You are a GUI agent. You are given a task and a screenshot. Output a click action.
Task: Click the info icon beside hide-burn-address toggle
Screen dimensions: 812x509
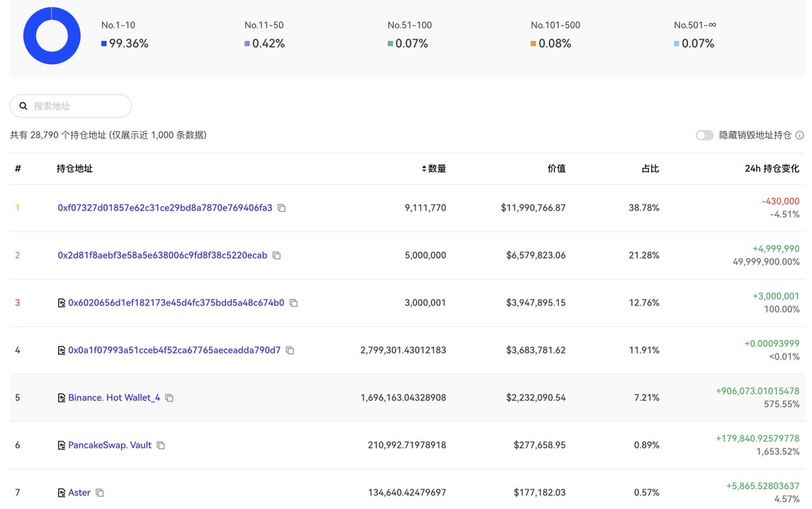(800, 135)
